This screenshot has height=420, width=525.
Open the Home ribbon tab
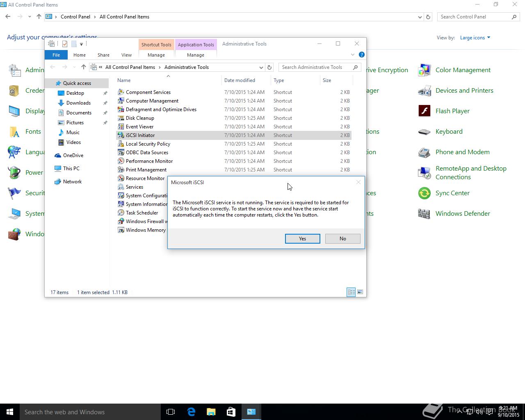click(80, 55)
